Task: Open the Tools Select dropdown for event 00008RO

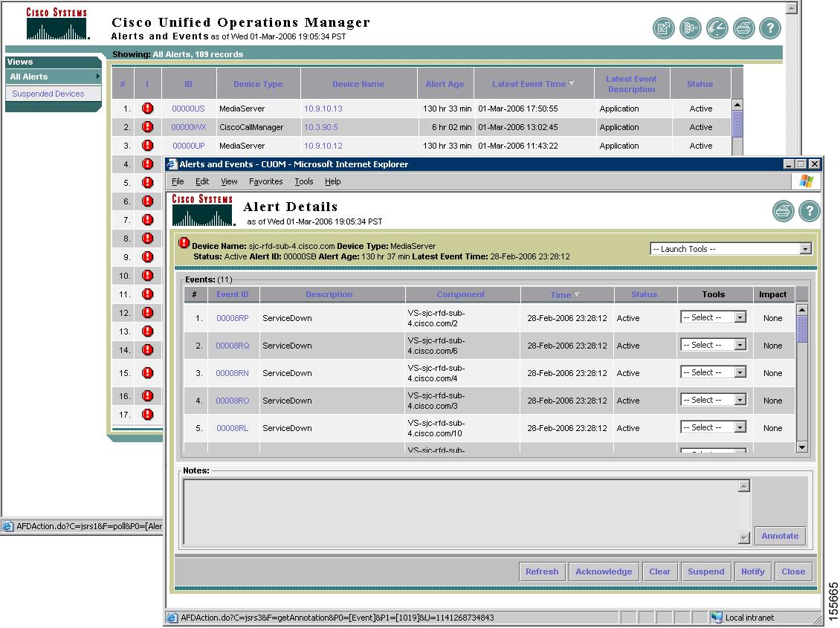Action: 713,400
